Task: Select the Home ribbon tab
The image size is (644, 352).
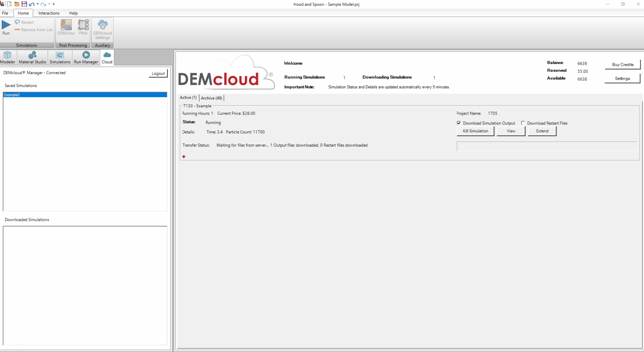Action: point(23,13)
